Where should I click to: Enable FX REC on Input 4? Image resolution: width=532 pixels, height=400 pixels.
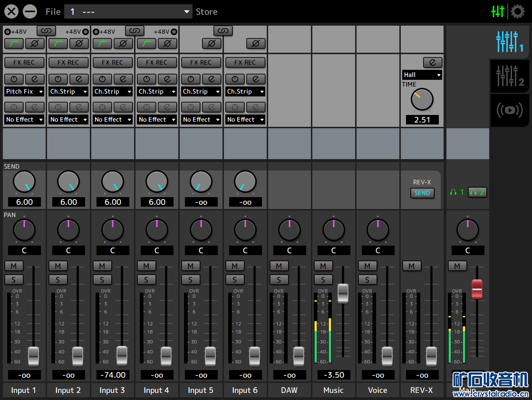157,63
